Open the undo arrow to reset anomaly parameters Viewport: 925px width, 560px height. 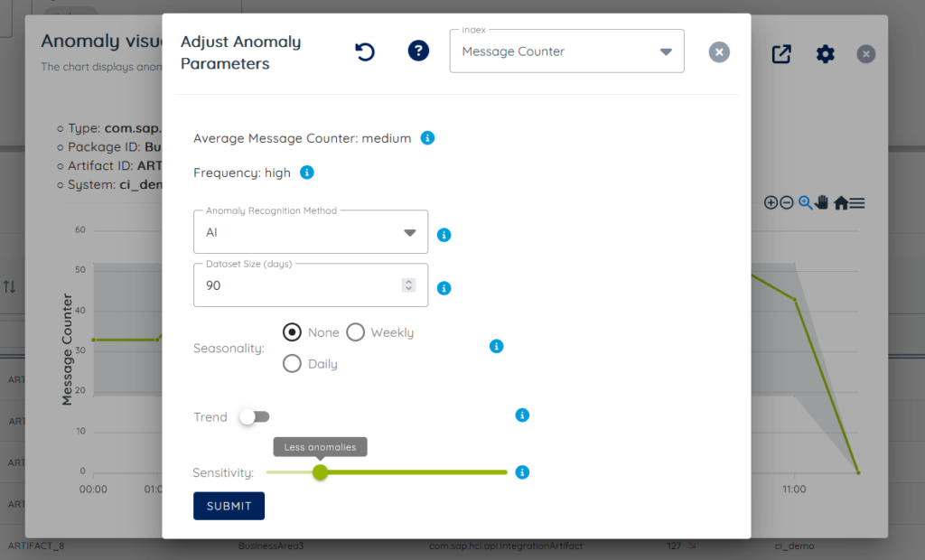[x=364, y=51]
